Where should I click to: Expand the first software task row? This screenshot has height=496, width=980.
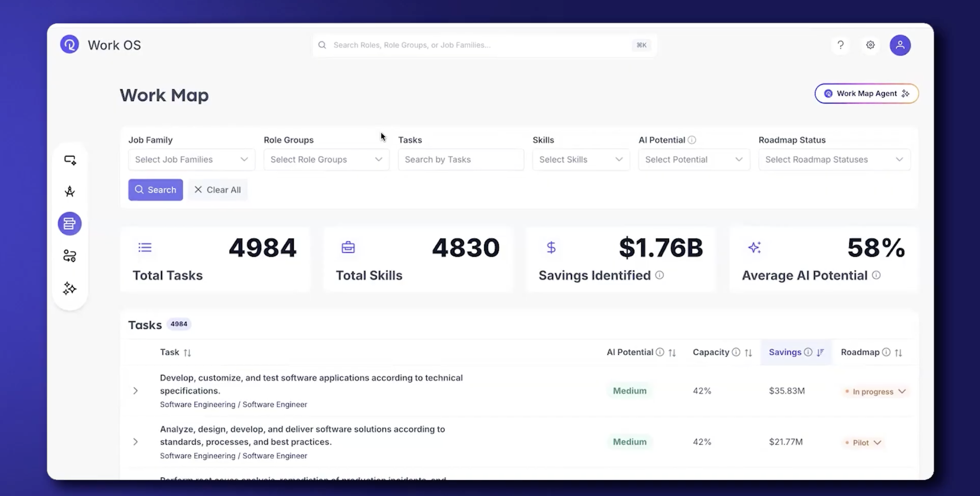click(x=135, y=391)
